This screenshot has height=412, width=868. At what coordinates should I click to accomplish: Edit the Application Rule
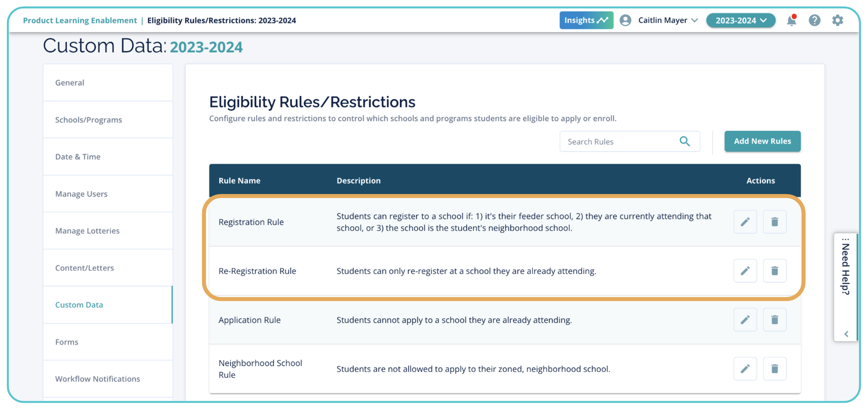click(745, 319)
